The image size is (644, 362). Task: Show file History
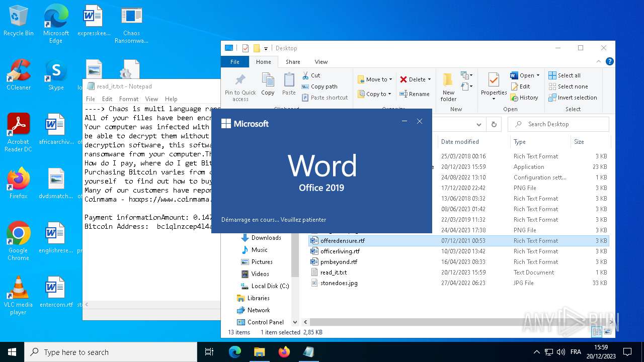pos(524,98)
